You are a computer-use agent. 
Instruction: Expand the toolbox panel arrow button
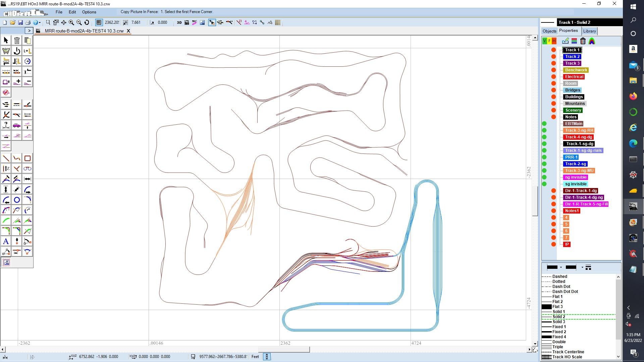(x=29, y=31)
